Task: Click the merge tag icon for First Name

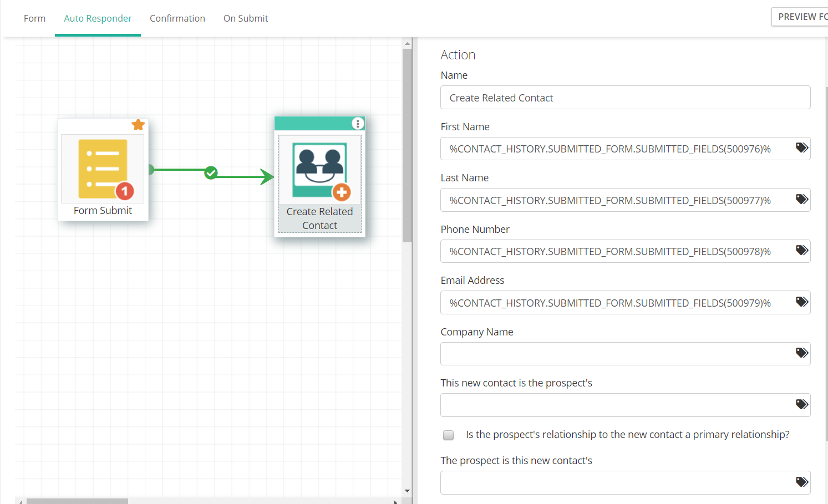Action: pos(802,148)
